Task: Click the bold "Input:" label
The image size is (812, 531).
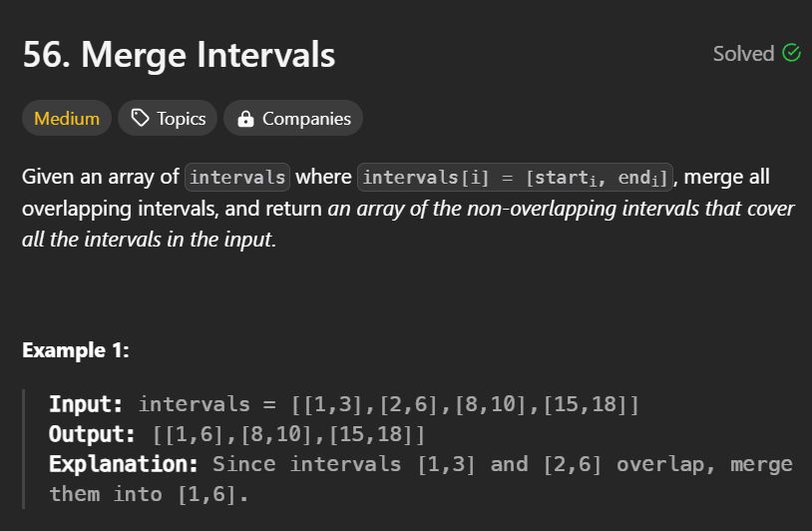Action: [86, 404]
